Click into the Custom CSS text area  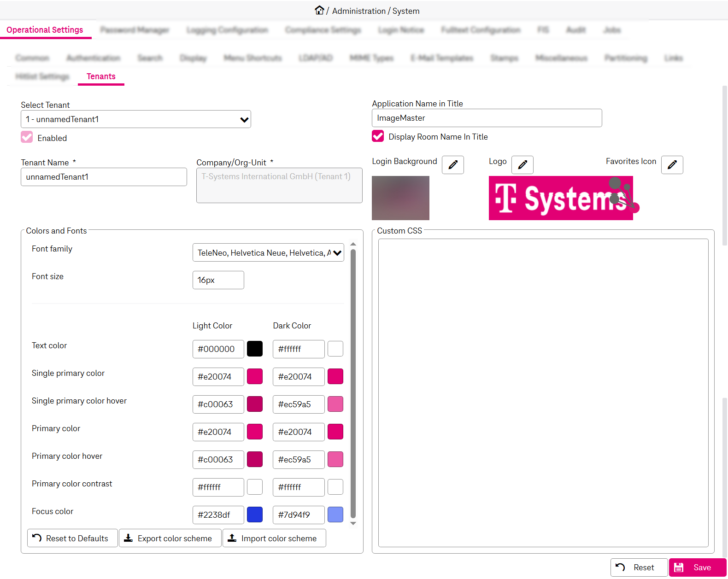click(x=543, y=392)
